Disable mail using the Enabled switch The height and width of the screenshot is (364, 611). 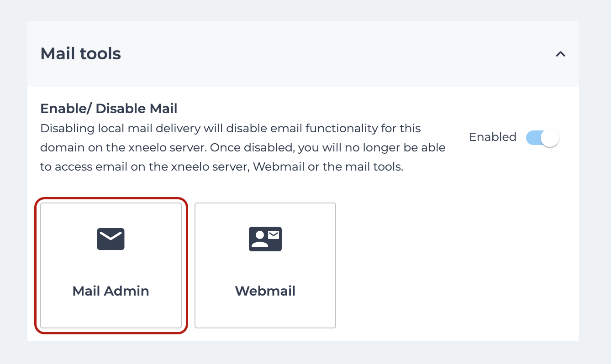click(x=542, y=137)
